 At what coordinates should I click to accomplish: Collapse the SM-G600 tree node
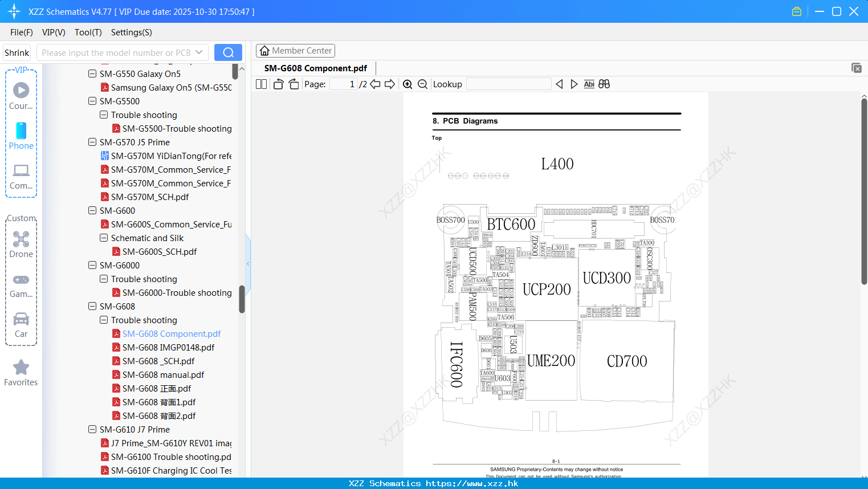(x=92, y=210)
